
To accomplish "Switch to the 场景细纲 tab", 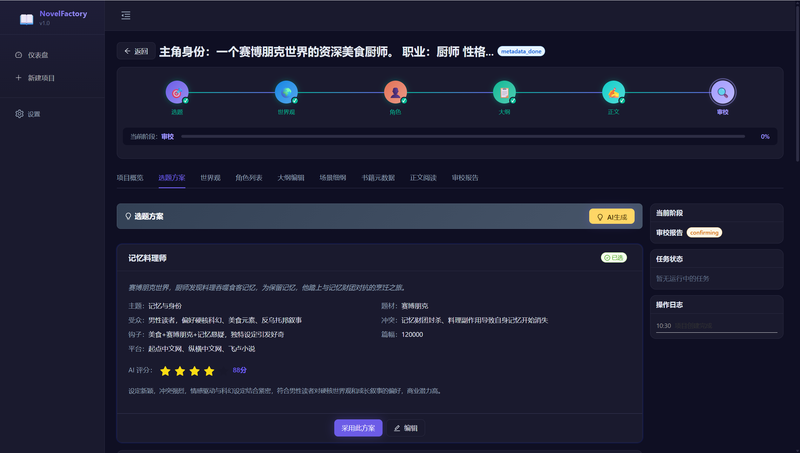I will [x=333, y=178].
